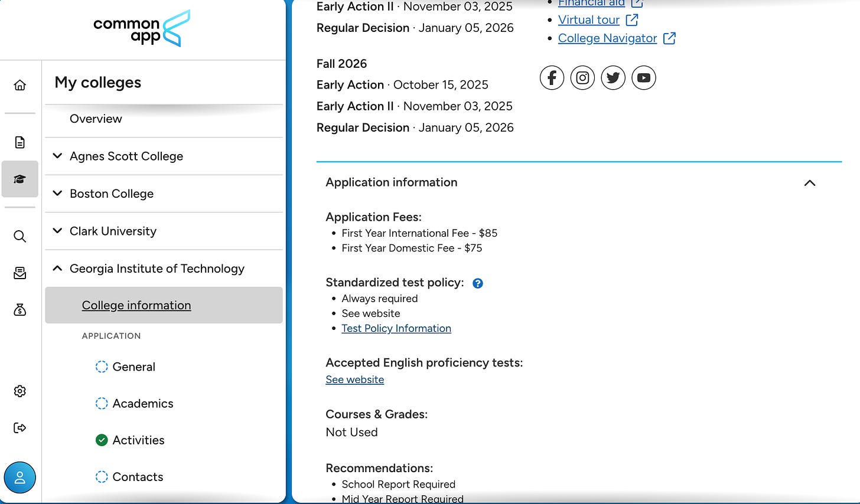Image resolution: width=860 pixels, height=504 pixels.
Task: Click the Courses & Grades Not Used value
Action: [x=351, y=433]
